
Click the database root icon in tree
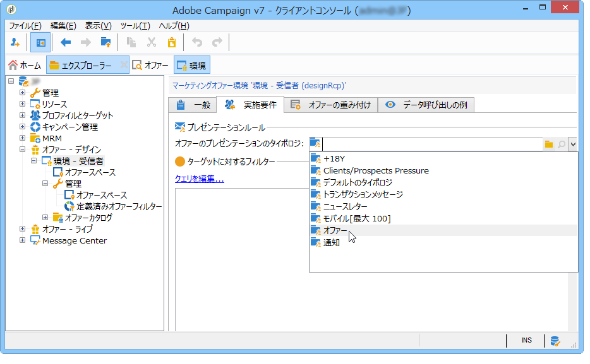pyautogui.click(x=24, y=81)
